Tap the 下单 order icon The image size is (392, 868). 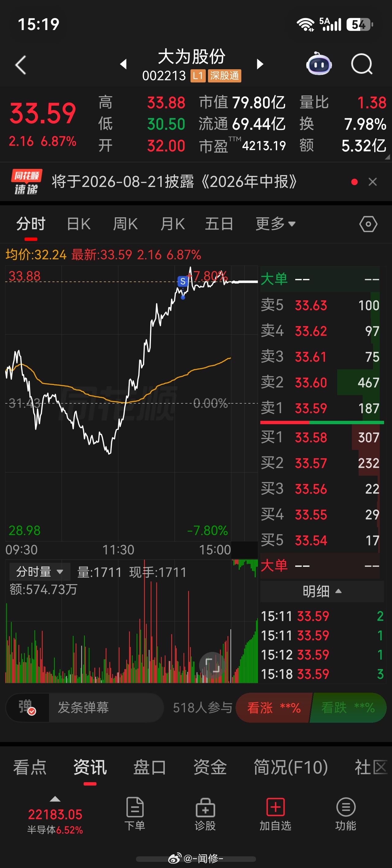(135, 814)
